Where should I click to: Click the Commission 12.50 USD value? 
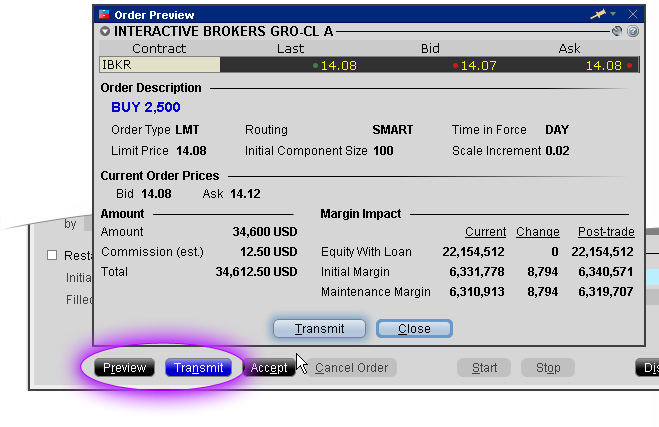pos(269,252)
